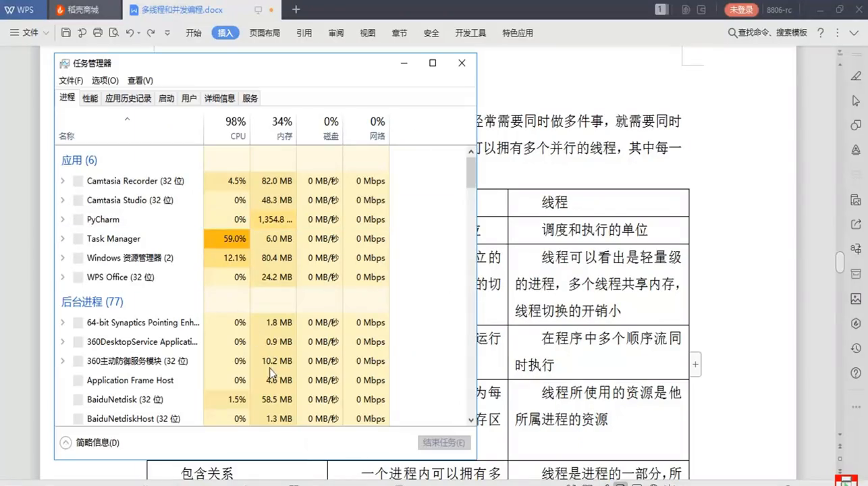
Task: Open 查看(V) menu in Task Manager
Action: (140, 80)
